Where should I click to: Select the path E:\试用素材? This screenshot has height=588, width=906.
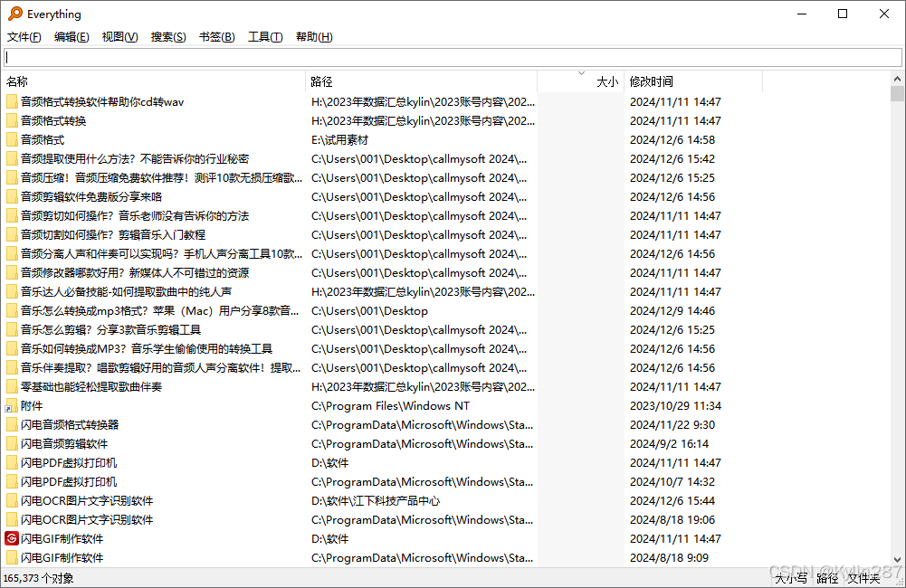(x=339, y=140)
